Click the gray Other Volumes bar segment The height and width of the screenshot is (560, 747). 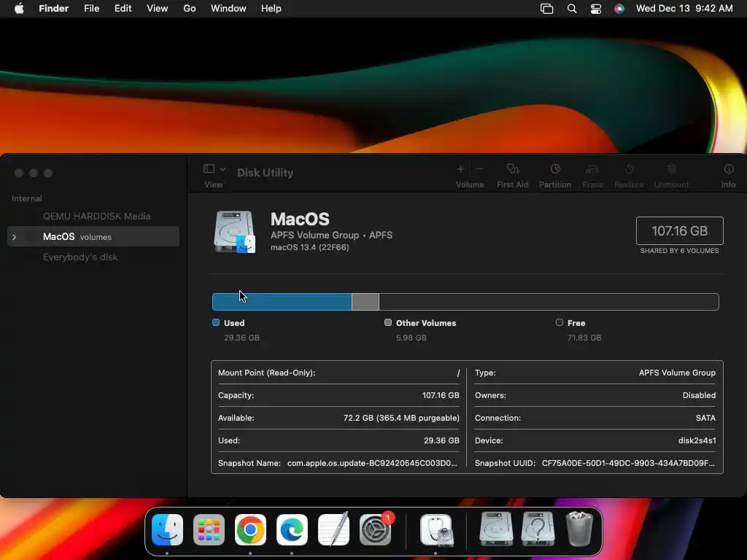(x=365, y=302)
